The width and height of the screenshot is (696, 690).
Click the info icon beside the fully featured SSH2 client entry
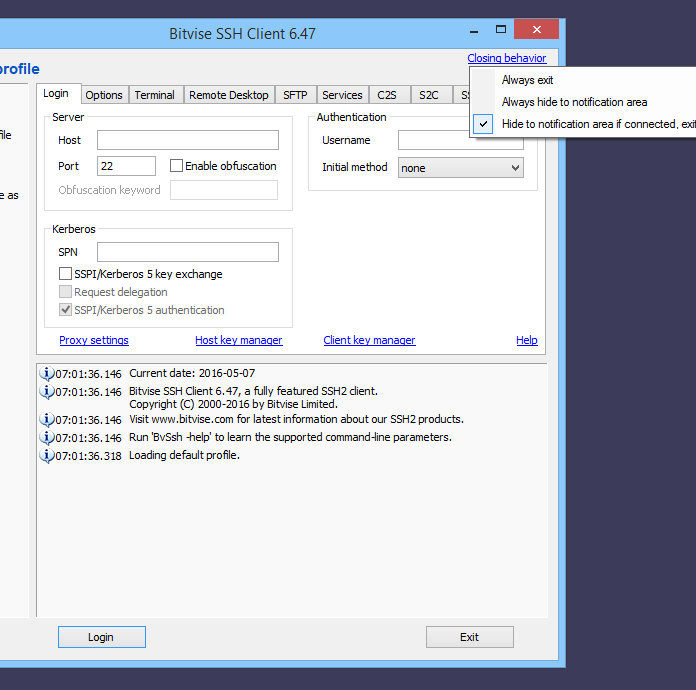(x=47, y=392)
